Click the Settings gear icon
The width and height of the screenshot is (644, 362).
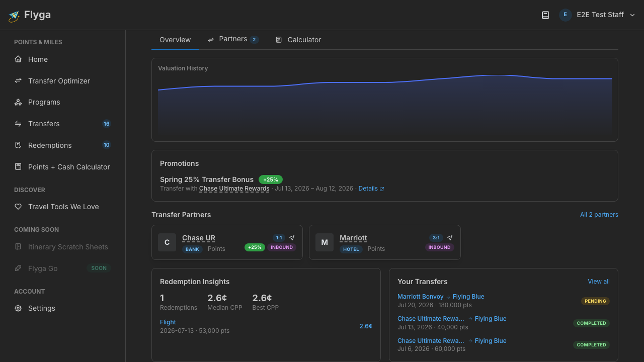18,308
